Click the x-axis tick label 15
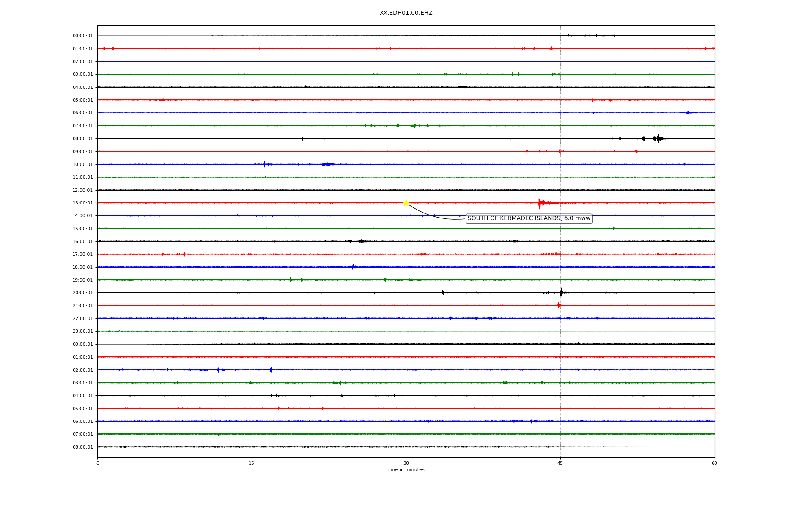This screenshot has width=812, height=508. coord(252,463)
